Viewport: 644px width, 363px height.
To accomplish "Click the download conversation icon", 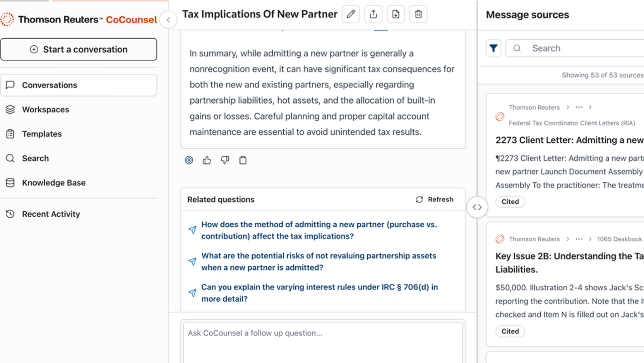I will [x=396, y=15].
